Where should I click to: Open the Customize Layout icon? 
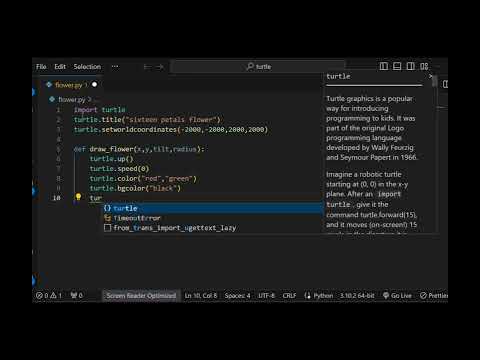[424, 66]
